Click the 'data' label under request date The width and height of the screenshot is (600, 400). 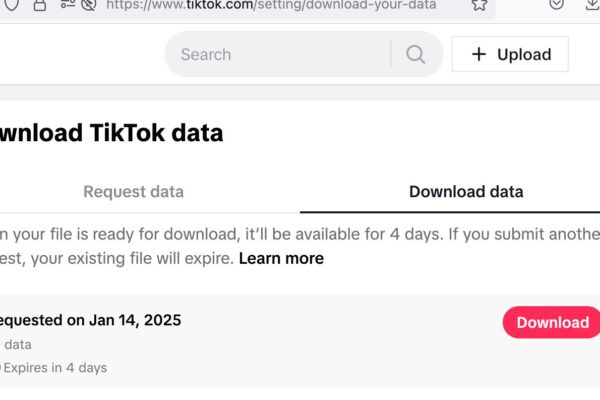(16, 344)
